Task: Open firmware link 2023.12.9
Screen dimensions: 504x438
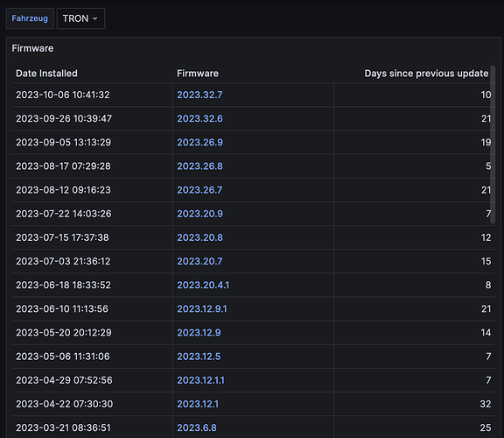Action: point(199,333)
